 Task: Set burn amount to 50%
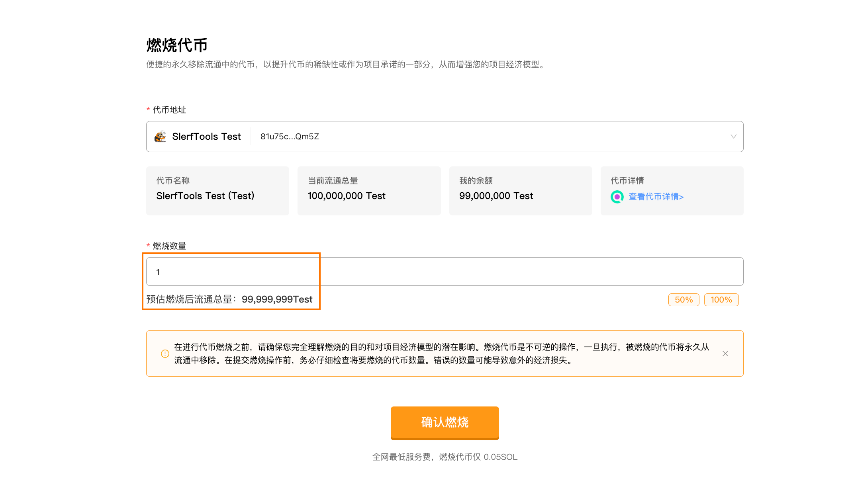point(684,300)
